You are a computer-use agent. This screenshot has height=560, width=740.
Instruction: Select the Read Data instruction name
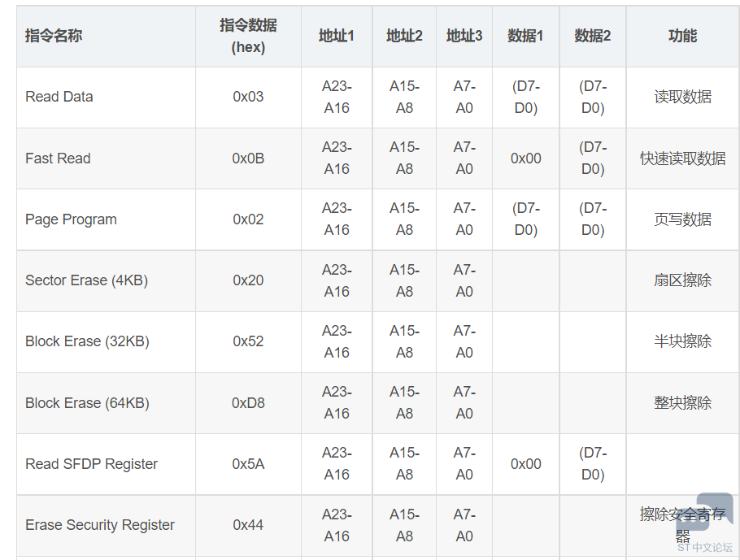(59, 97)
